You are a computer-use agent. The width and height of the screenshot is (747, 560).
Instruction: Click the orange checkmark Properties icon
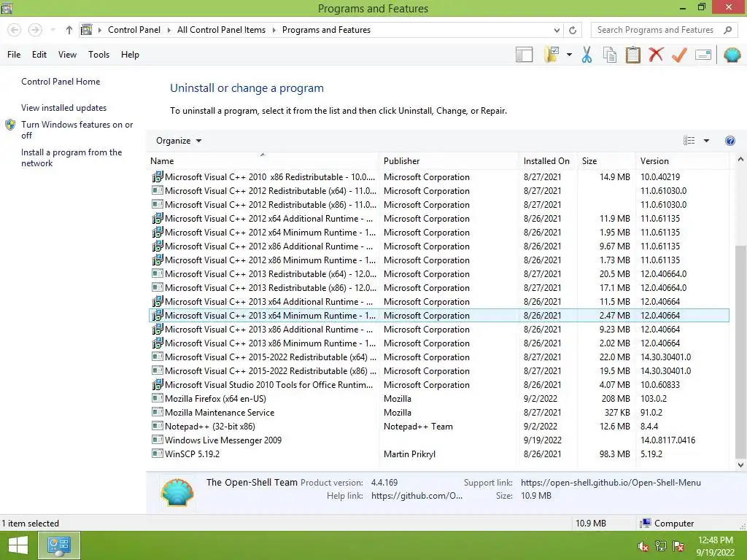tap(679, 55)
